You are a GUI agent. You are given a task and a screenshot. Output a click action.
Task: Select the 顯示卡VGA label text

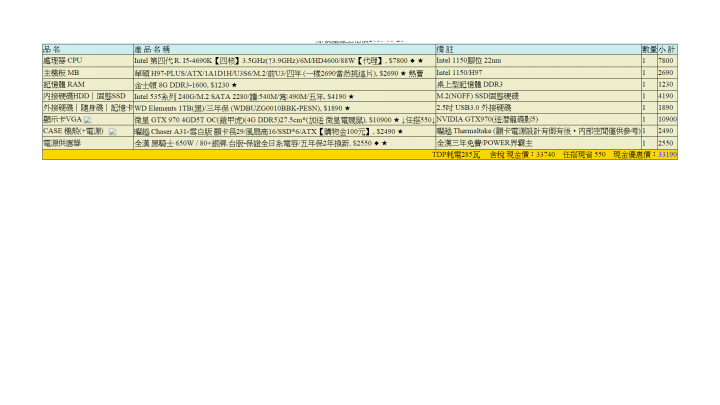pyautogui.click(x=62, y=119)
